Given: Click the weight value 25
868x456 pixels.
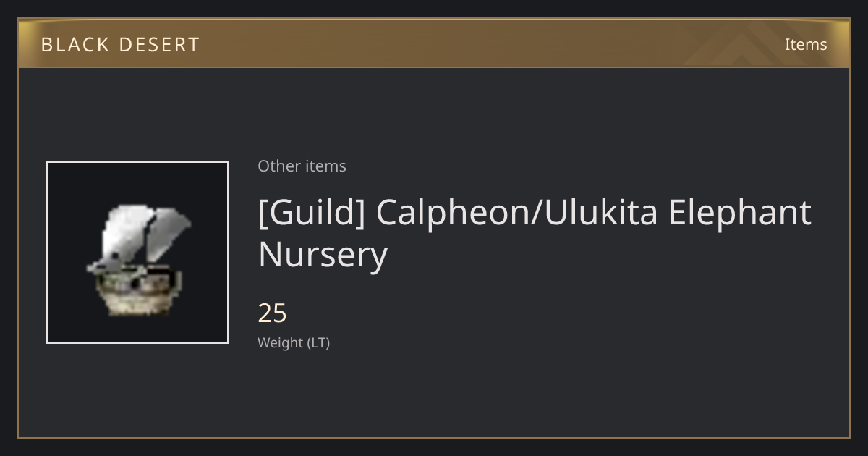Looking at the screenshot, I should pos(273,313).
